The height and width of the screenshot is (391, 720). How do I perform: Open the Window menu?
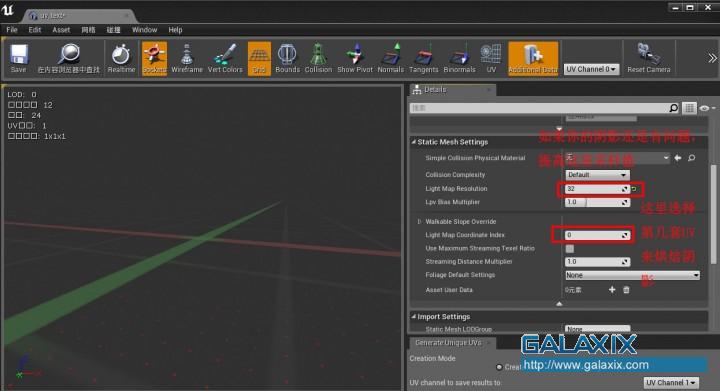[145, 30]
